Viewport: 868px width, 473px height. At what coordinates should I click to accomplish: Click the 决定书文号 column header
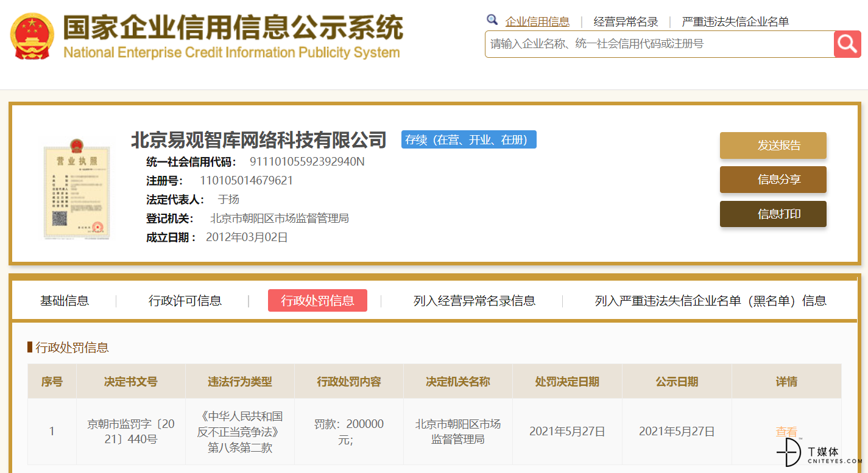(131, 382)
